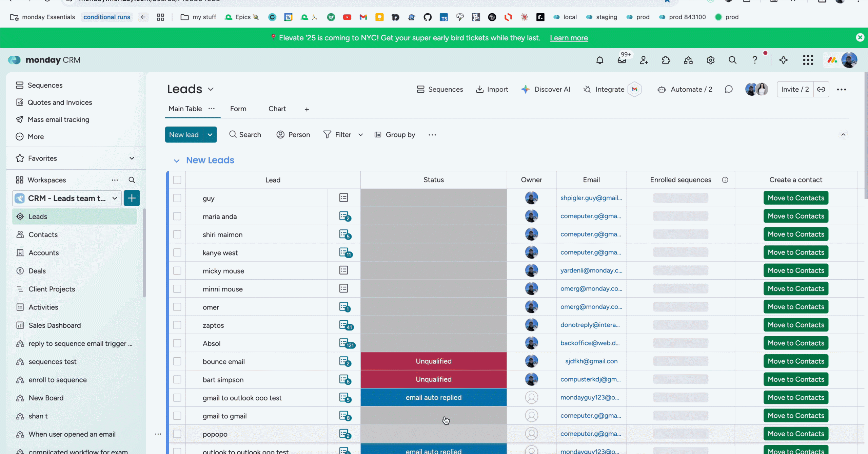Viewport: 868px width, 454px height.
Task: Open the board options three-dot menu
Action: point(841,89)
